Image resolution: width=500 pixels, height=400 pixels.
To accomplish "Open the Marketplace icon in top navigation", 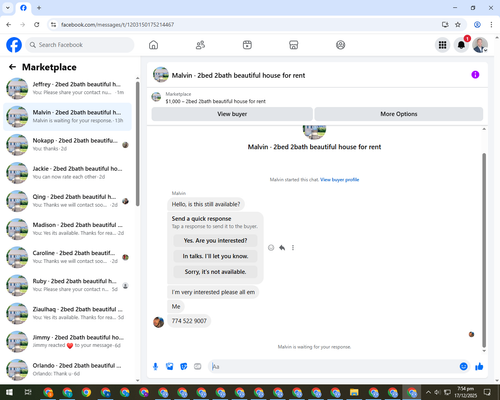I will pyautogui.click(x=293, y=45).
